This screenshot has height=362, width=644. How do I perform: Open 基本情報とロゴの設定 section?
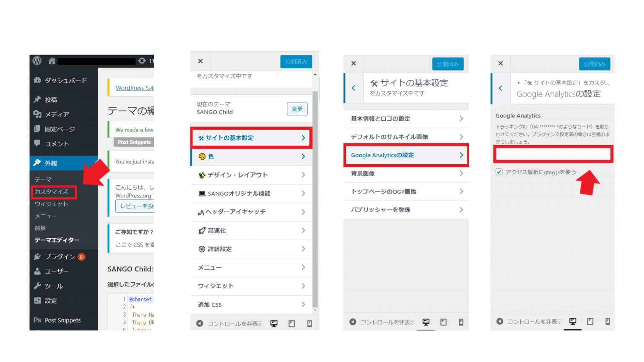click(x=406, y=119)
